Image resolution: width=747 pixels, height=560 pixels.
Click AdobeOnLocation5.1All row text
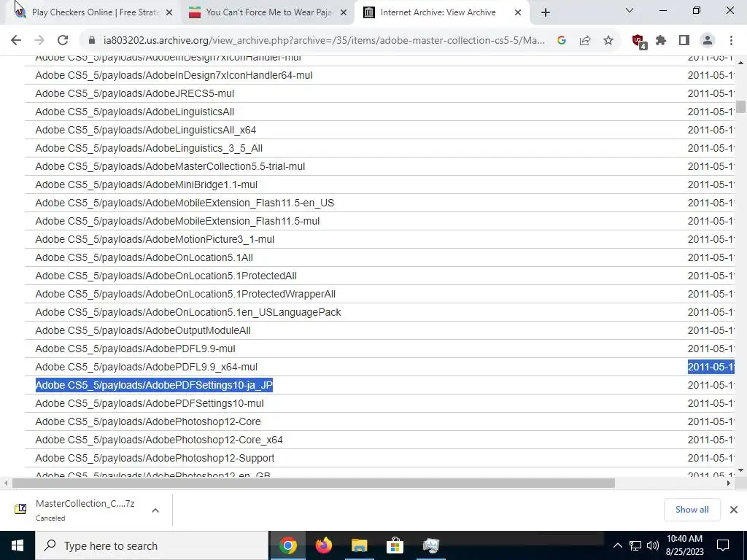144,257
